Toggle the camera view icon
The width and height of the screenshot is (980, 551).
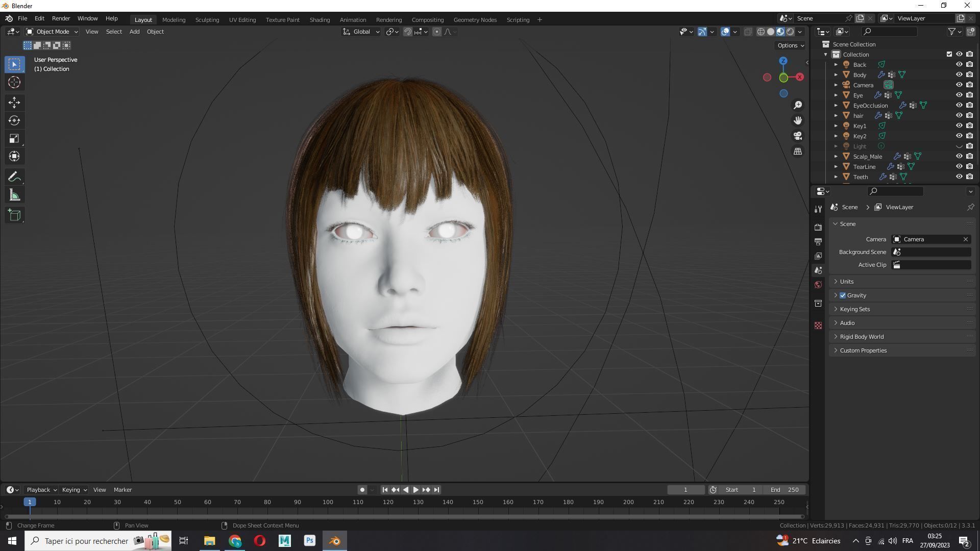[x=798, y=136]
